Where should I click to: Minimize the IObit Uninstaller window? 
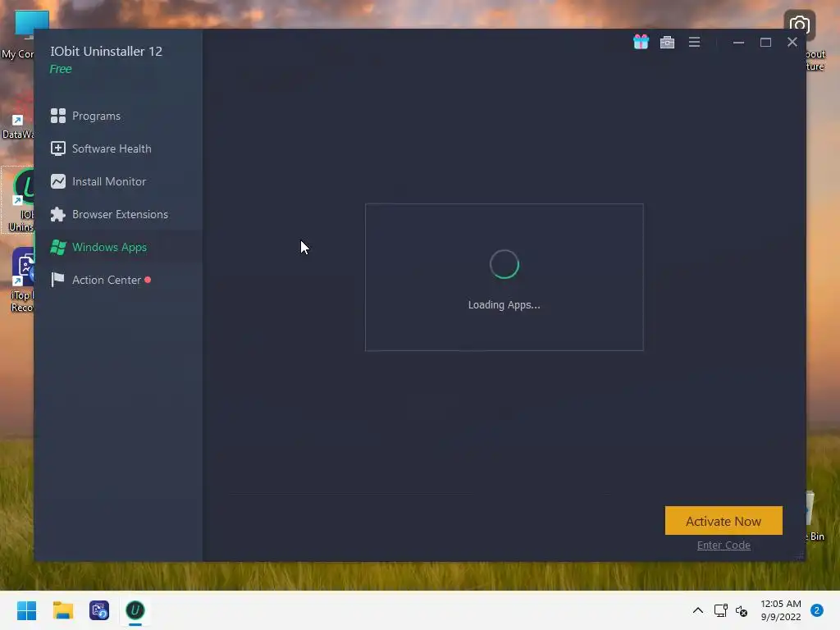(738, 43)
